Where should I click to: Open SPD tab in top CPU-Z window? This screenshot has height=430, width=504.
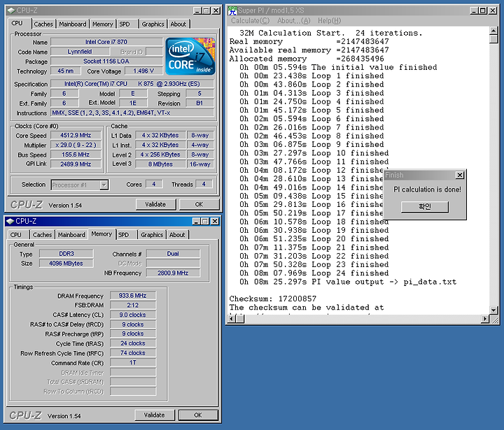(125, 24)
